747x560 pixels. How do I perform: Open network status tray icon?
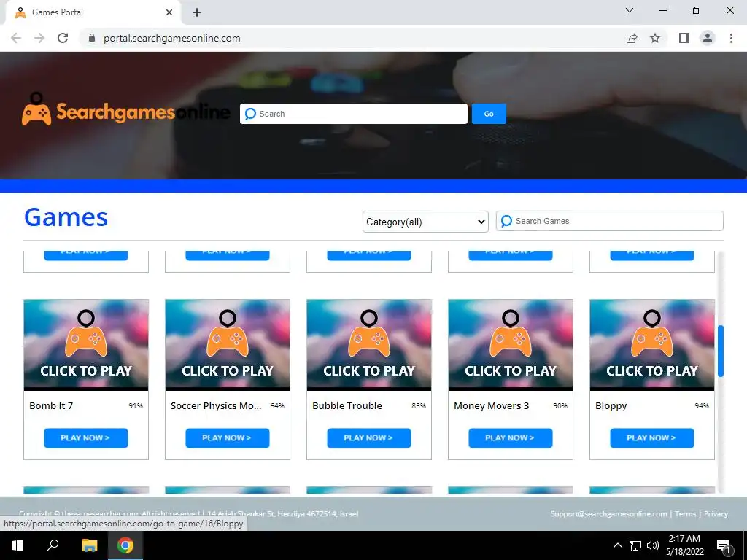[635, 545]
